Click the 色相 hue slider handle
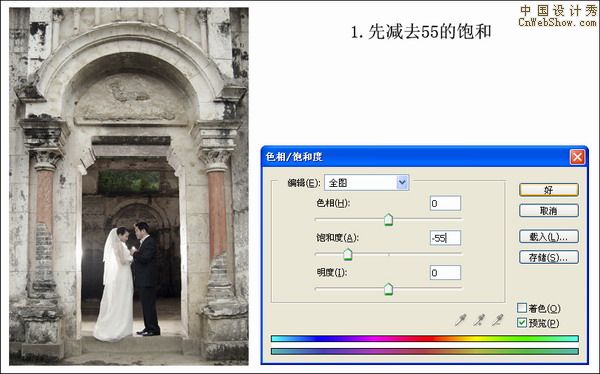Viewport: 600px width, 374px height. click(388, 220)
